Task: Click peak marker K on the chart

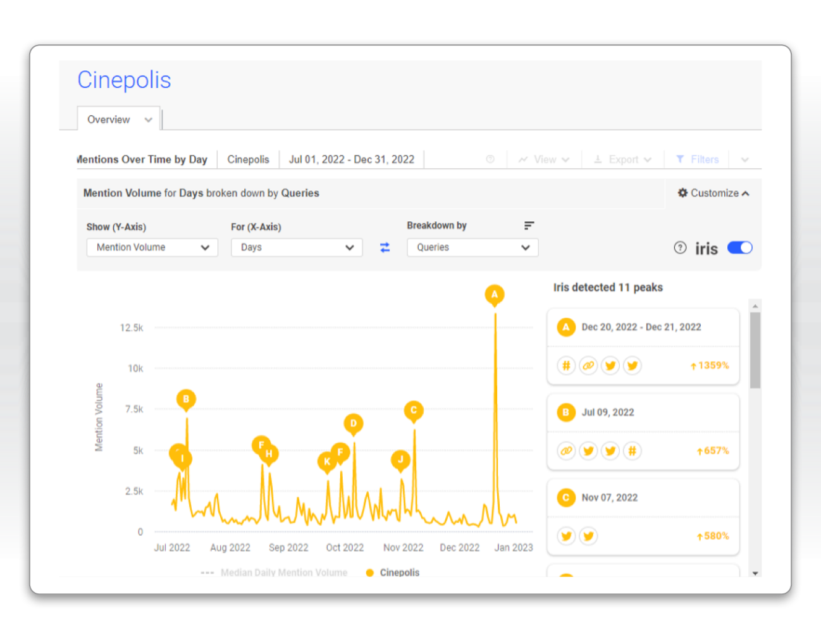Action: point(327,462)
